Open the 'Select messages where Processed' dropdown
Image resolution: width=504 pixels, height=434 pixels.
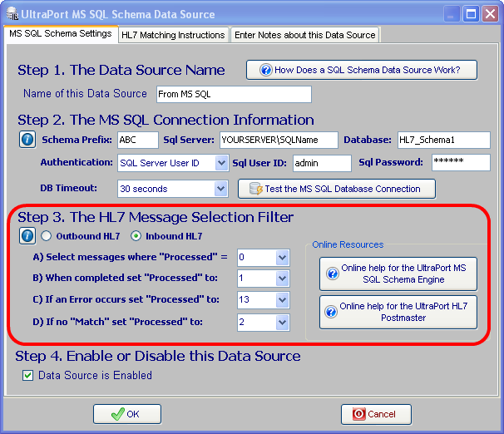tap(282, 258)
